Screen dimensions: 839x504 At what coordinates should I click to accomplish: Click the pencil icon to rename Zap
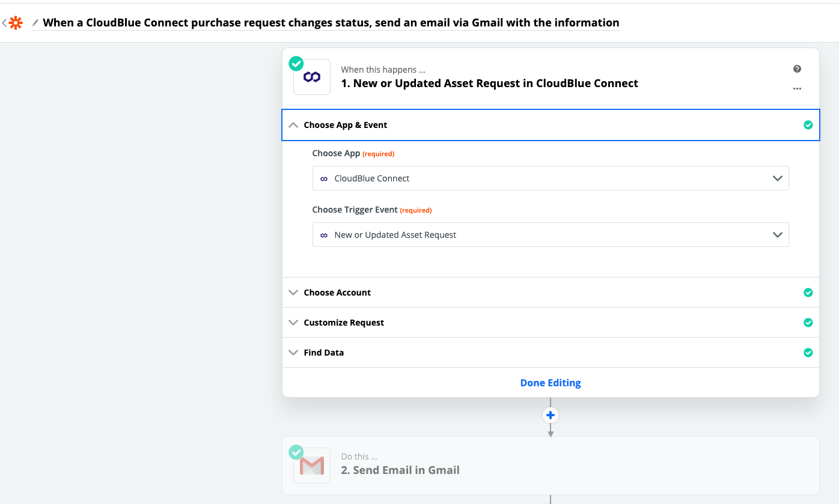pos(35,23)
